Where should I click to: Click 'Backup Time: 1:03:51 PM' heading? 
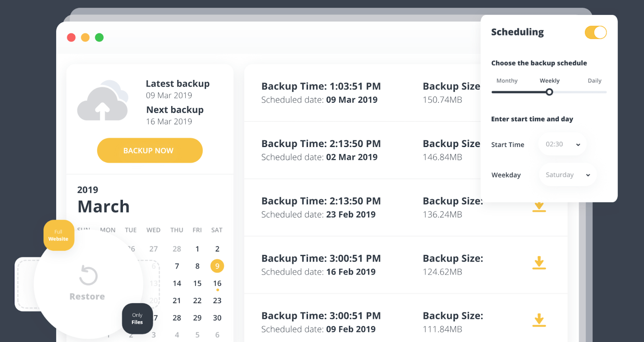[x=321, y=87]
